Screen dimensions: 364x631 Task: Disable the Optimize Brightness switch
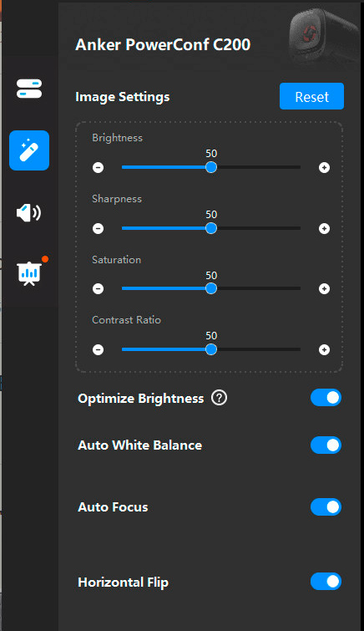pyautogui.click(x=326, y=398)
